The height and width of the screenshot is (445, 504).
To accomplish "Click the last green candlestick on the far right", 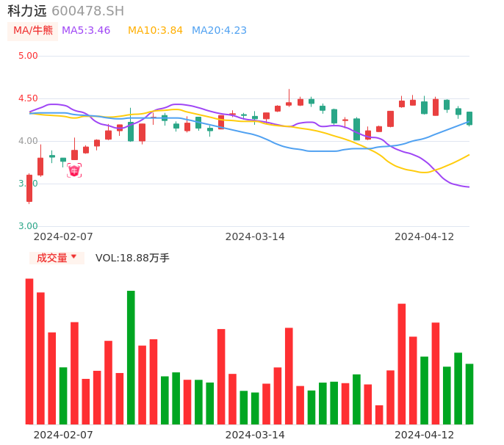I will [x=469, y=118].
